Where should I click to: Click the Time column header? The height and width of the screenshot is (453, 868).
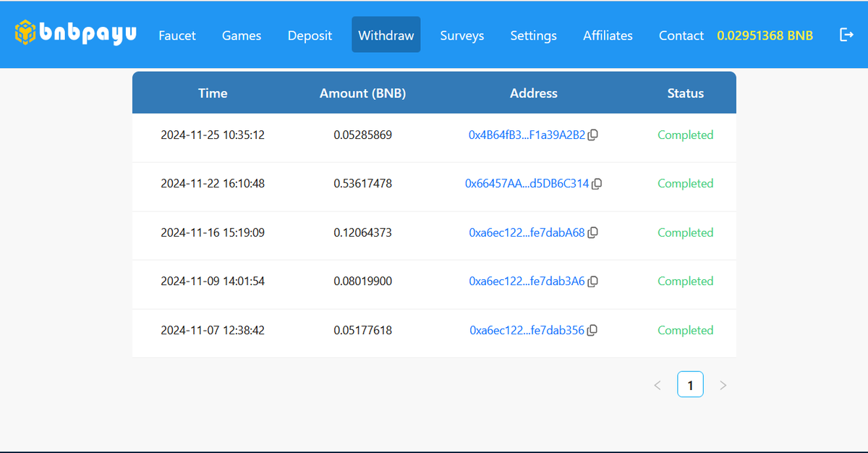click(x=213, y=93)
